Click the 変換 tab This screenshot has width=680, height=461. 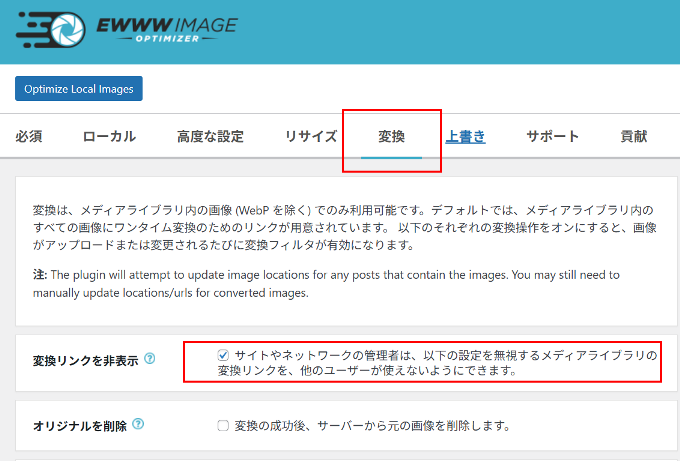coord(391,137)
